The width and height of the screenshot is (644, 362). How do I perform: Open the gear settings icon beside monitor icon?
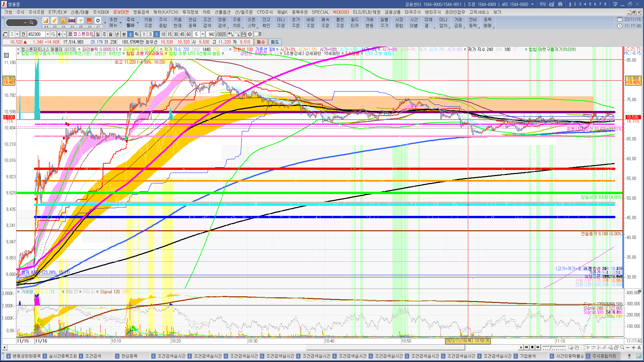click(x=98, y=20)
